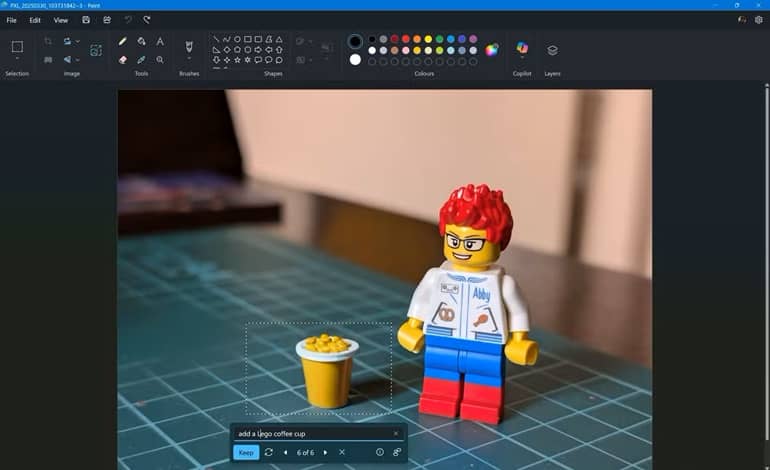Regenerate the generative fill results

(x=269, y=452)
